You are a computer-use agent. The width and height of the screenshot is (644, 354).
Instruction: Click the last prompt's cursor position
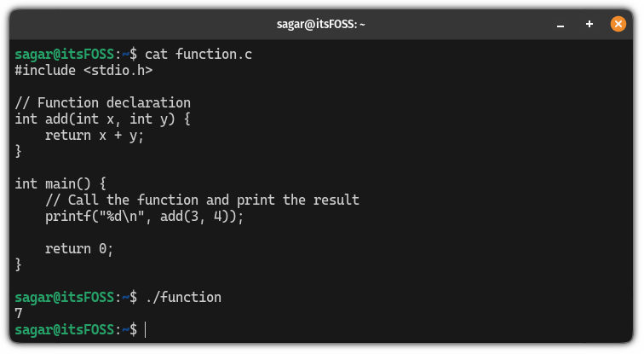tap(146, 330)
